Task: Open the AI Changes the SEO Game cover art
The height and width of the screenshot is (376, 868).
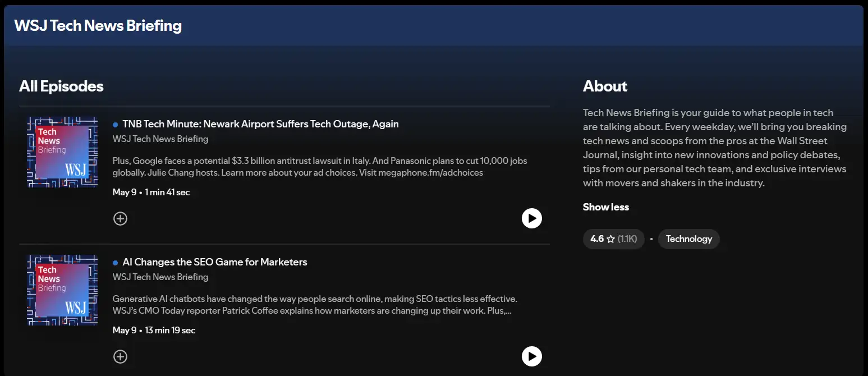Action: point(62,290)
